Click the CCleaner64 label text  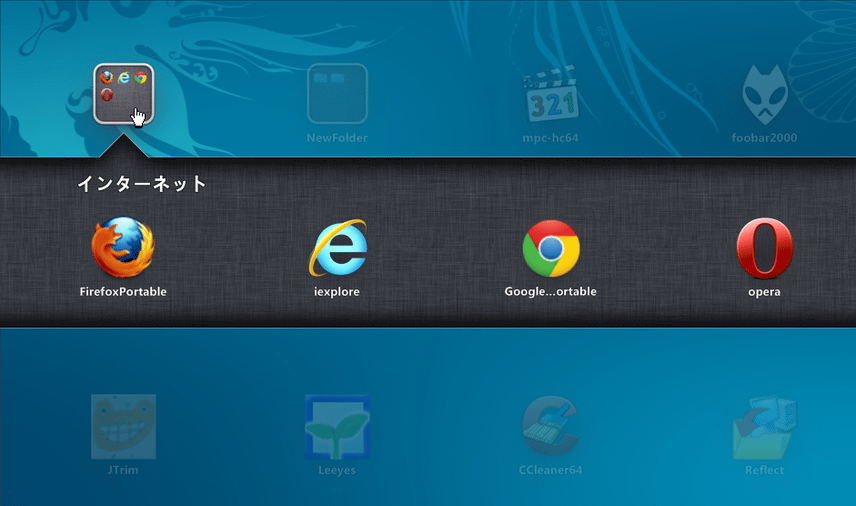coord(550,469)
